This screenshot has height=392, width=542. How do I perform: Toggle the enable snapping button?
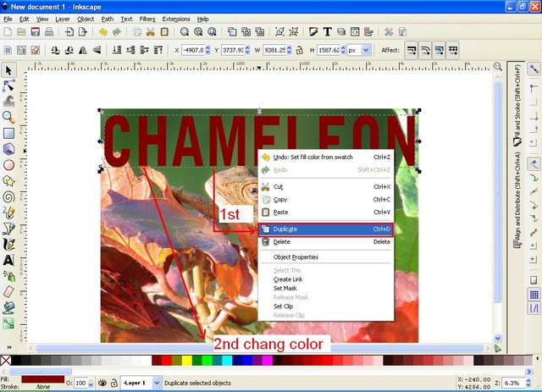pyautogui.click(x=534, y=69)
